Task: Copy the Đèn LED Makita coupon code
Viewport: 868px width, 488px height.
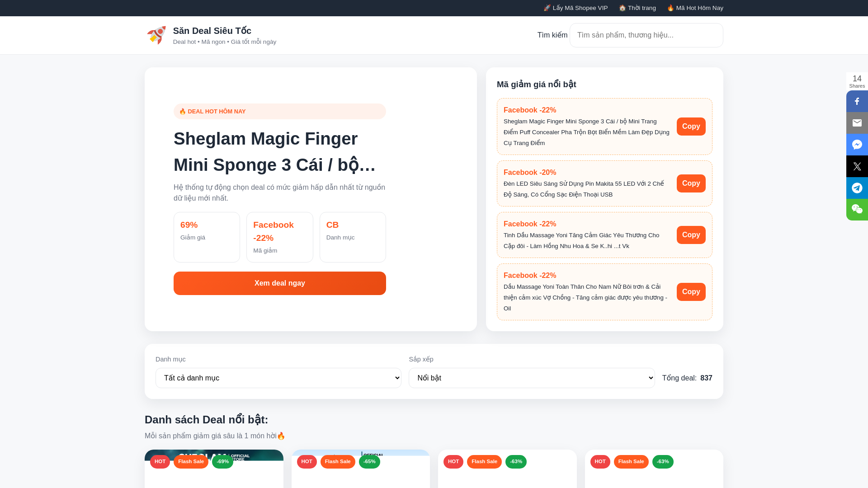Action: pos(691,183)
